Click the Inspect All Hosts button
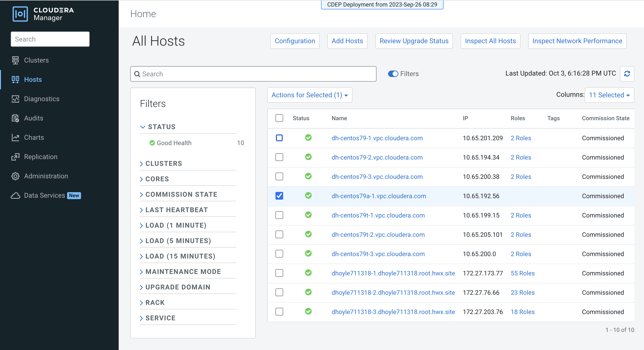 pyautogui.click(x=490, y=41)
